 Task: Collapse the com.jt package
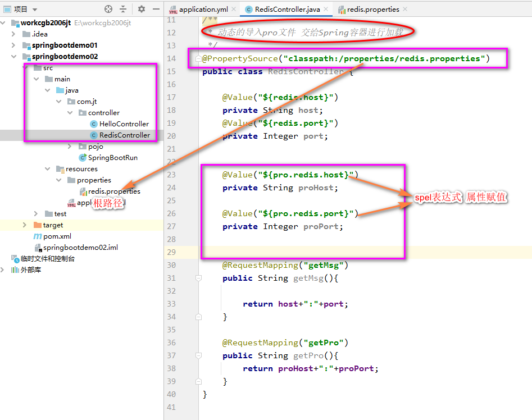pos(58,102)
